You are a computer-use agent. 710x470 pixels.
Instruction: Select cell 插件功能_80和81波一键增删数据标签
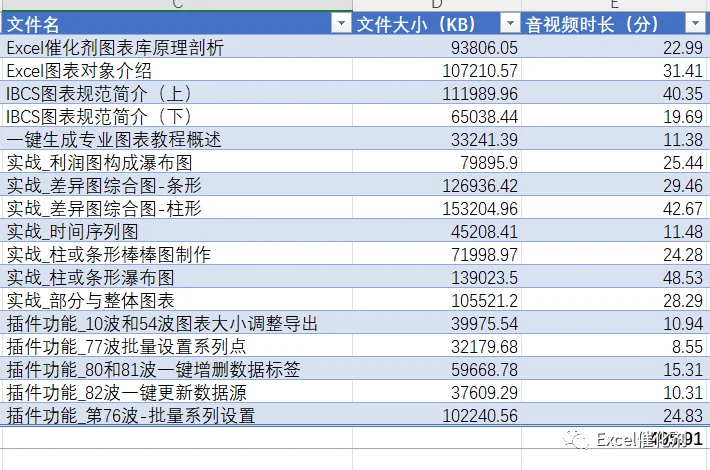point(177,369)
